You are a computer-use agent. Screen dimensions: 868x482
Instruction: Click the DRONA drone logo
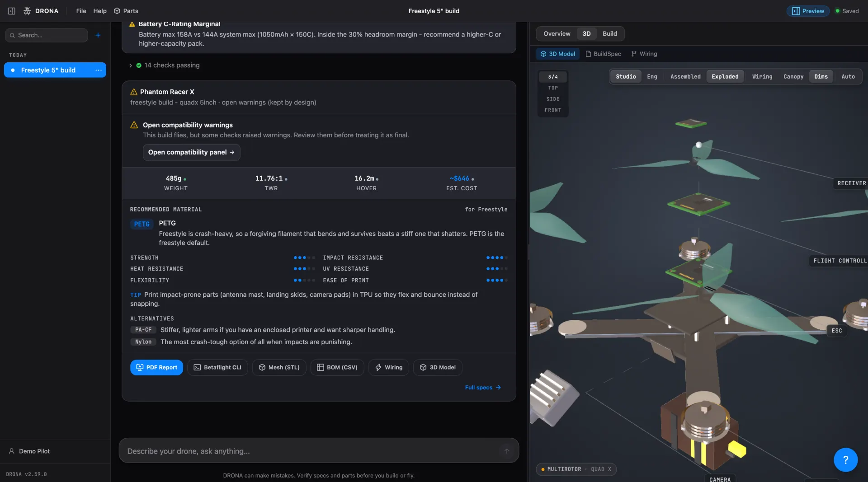27,11
